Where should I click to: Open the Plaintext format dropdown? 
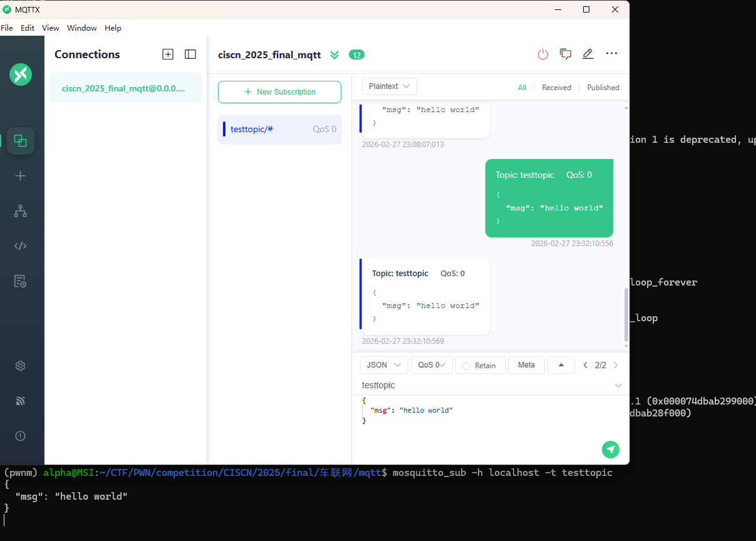tap(389, 86)
